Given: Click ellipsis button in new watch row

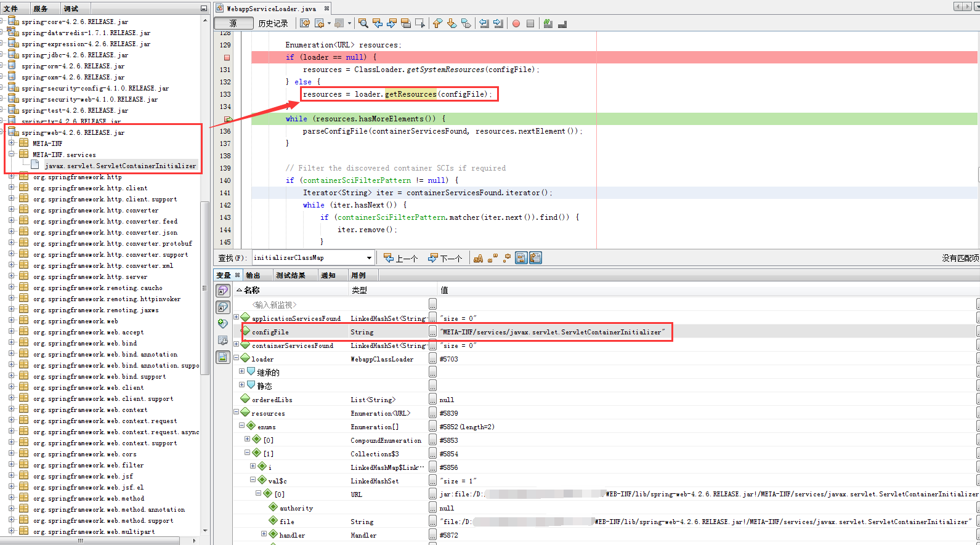Looking at the screenshot, I should tap(432, 304).
